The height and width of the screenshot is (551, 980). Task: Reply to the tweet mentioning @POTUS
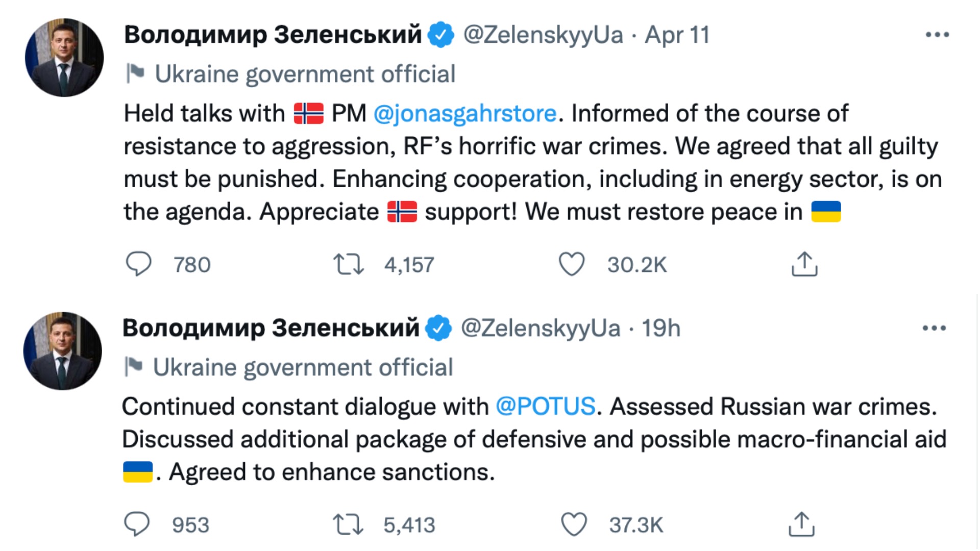coord(137,524)
